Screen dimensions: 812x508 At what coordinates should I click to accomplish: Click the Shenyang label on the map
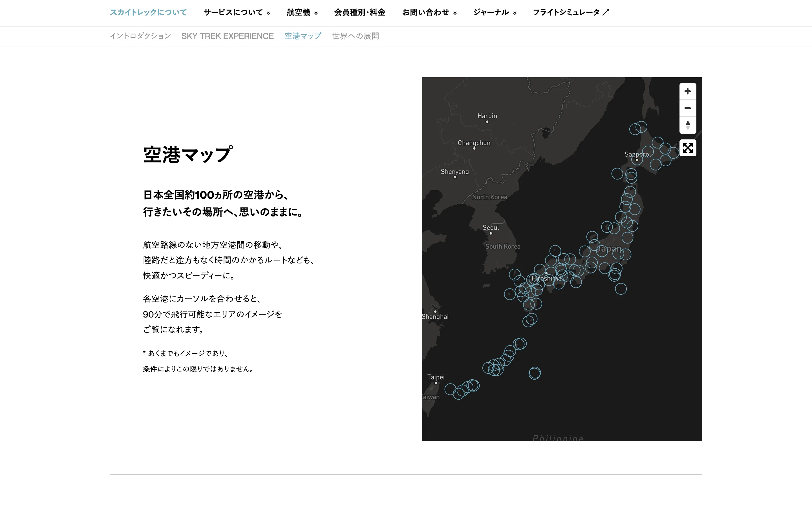click(x=455, y=172)
